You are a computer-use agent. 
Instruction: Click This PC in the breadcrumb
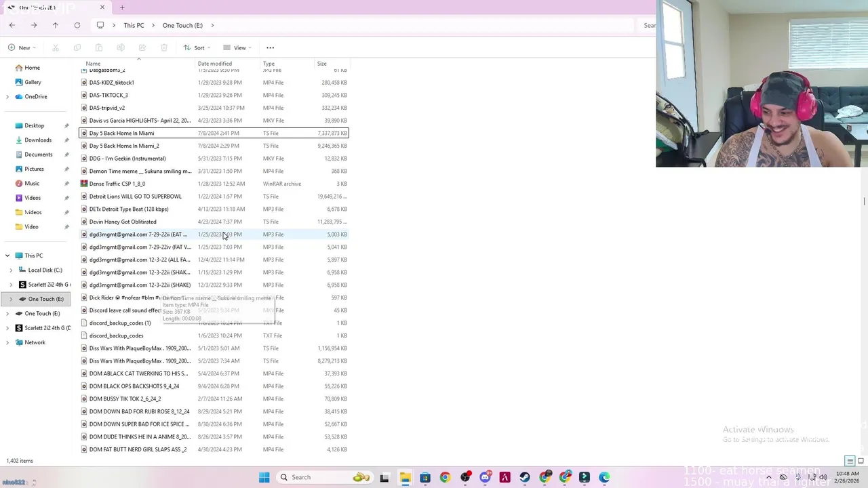(134, 25)
